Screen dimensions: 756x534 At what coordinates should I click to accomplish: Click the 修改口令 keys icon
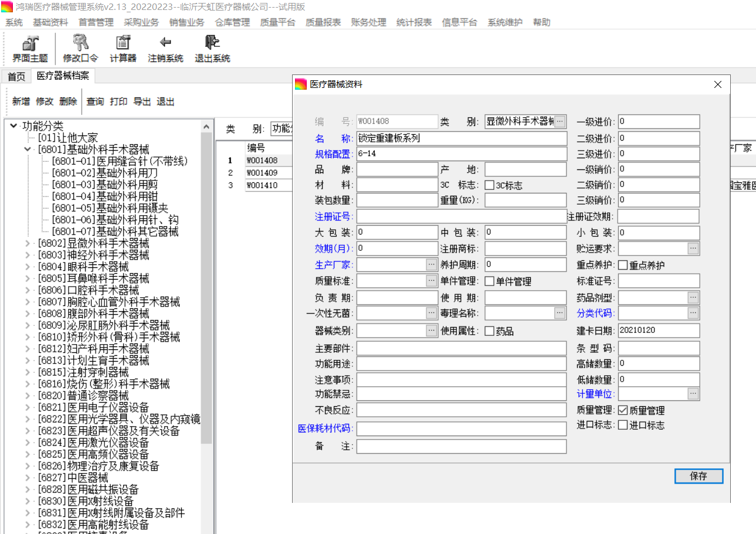click(x=80, y=43)
